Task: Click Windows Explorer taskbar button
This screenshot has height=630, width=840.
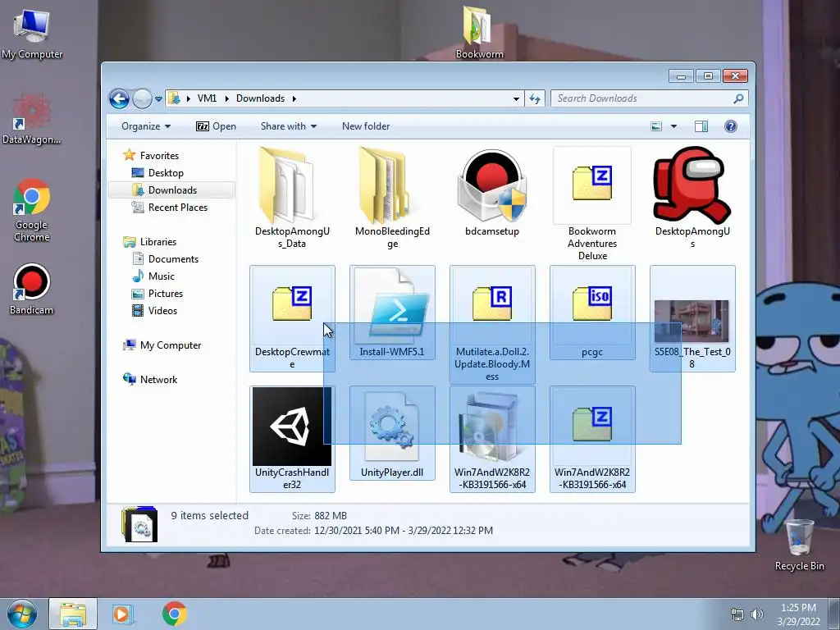Action: [x=73, y=614]
